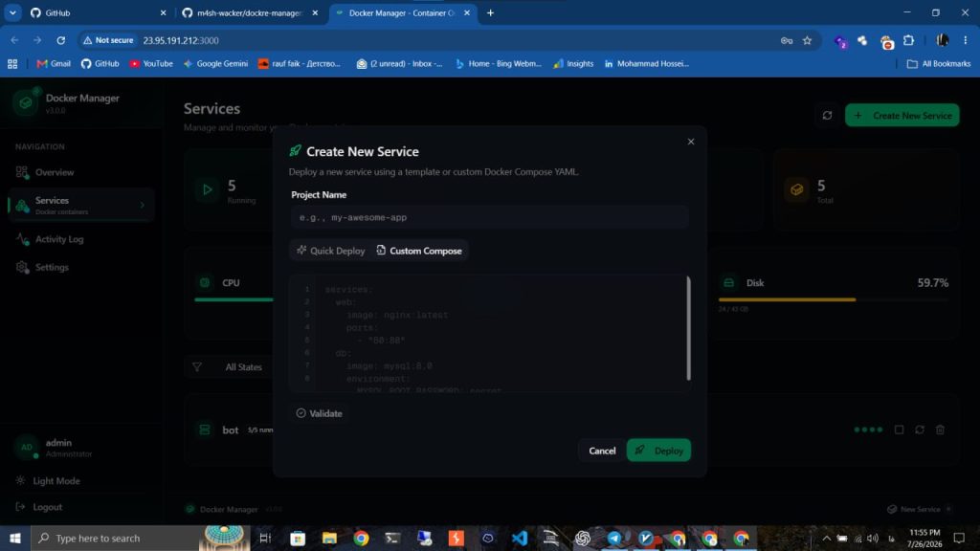Open the browser Extensions puzzle icon
Screen dimensions: 980x551
tap(909, 40)
